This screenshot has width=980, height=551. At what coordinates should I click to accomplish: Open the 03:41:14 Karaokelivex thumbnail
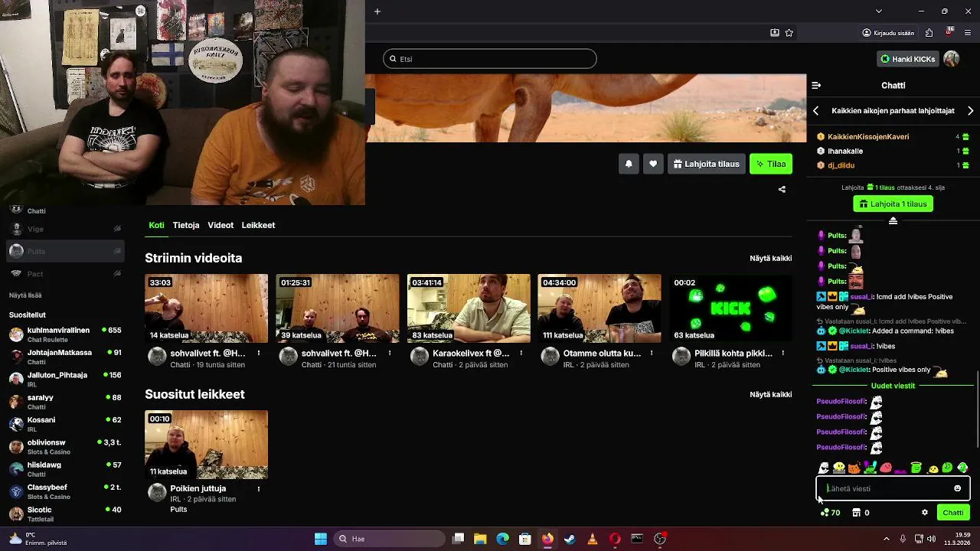point(469,308)
